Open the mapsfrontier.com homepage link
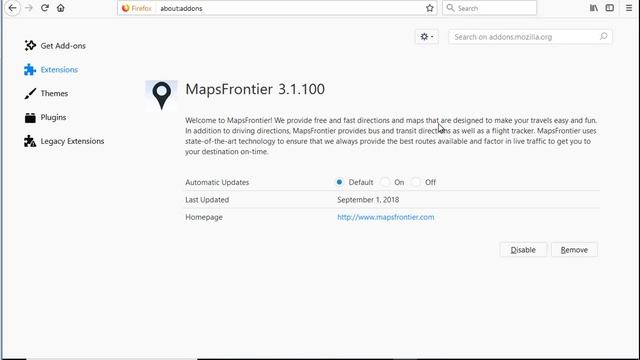 [386, 217]
